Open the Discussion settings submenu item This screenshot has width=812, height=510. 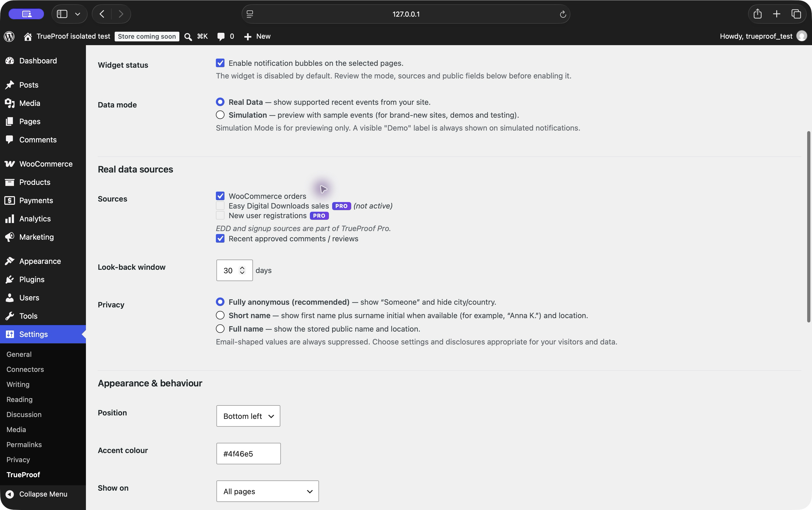(24, 415)
